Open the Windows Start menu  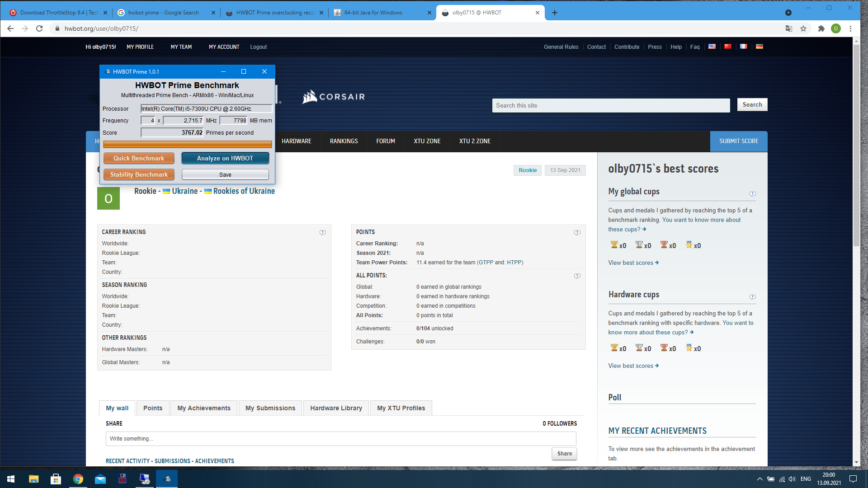(11, 479)
